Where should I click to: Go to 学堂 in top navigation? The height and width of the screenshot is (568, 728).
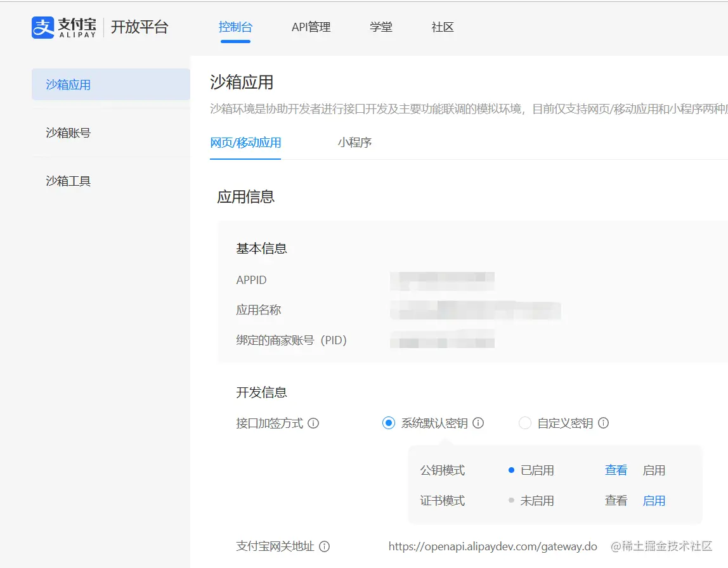click(381, 27)
